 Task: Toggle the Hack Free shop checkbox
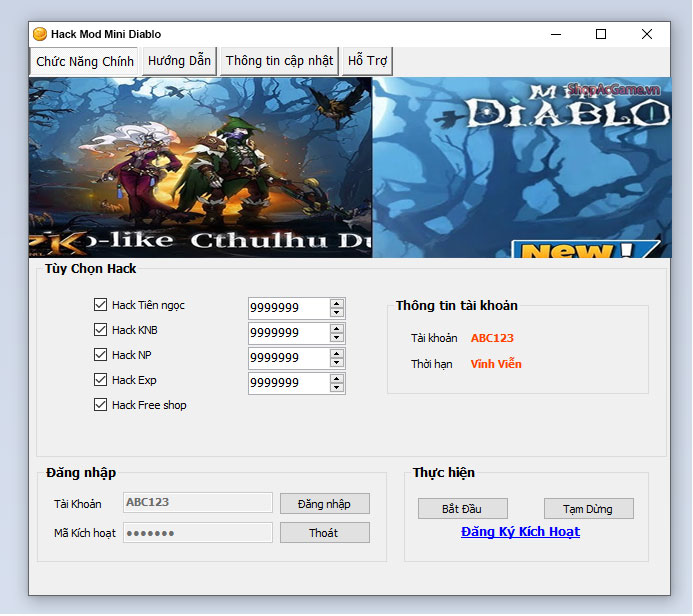100,405
